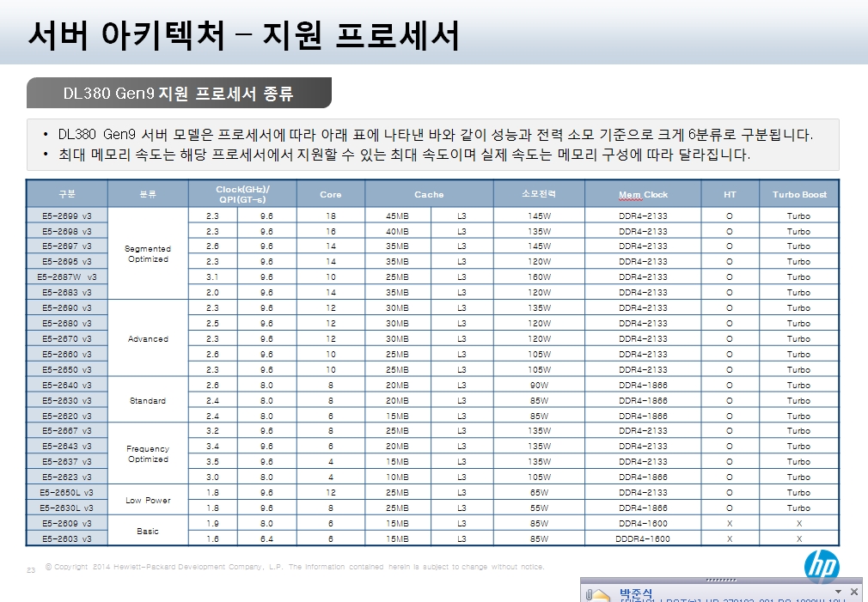This screenshot has height=602, width=868.
Task: Select the E5-2650 v3 cell
Action: click(67, 370)
